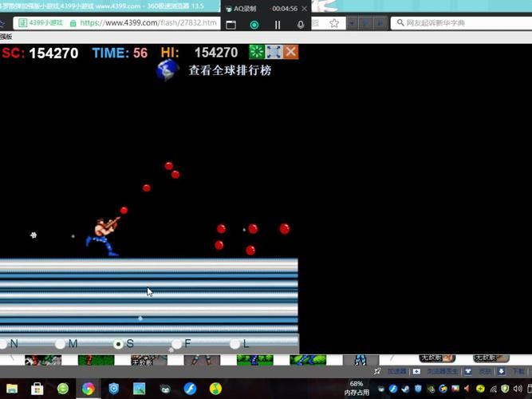This screenshot has height=399, width=532.
Task: Open File Explorer from the taskbar
Action: tap(12, 389)
